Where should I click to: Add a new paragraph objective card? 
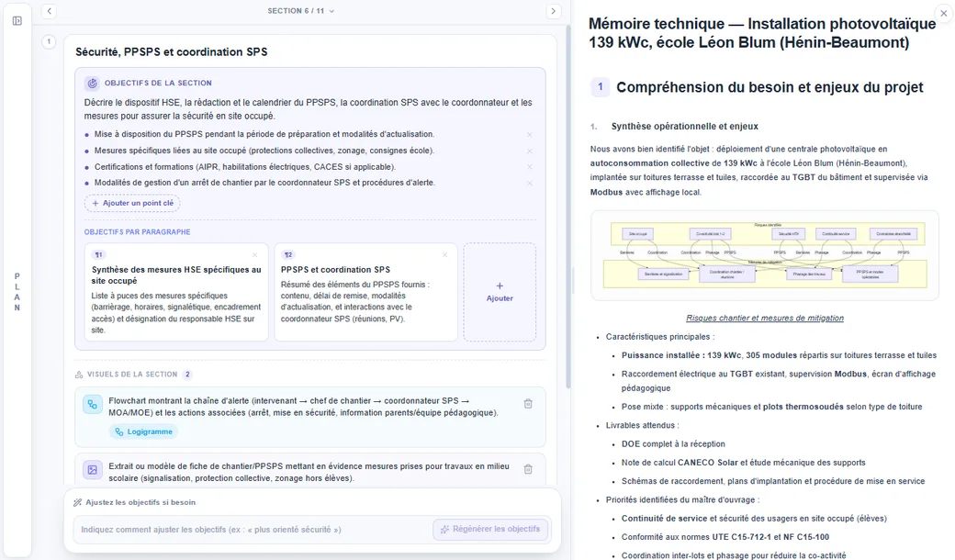(x=500, y=292)
